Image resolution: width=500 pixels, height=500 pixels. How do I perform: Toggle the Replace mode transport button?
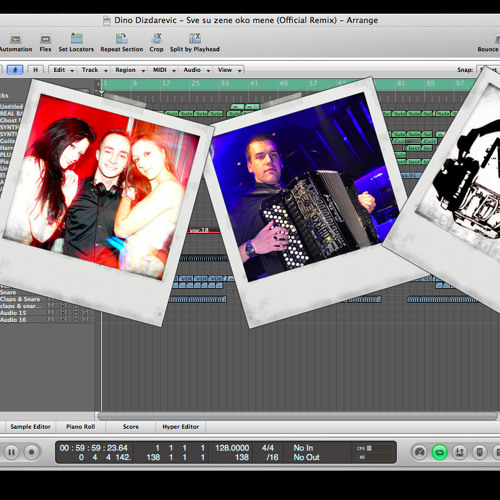point(480,452)
